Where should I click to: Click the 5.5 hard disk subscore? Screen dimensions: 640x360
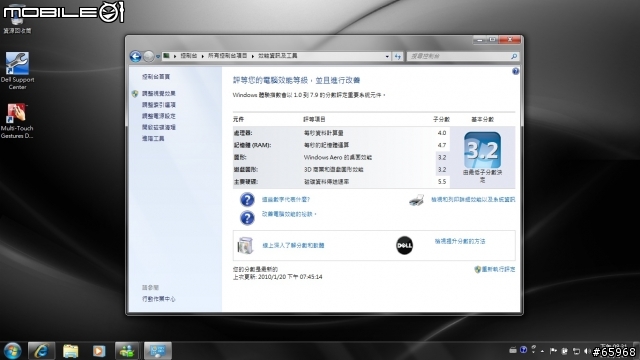click(442, 182)
